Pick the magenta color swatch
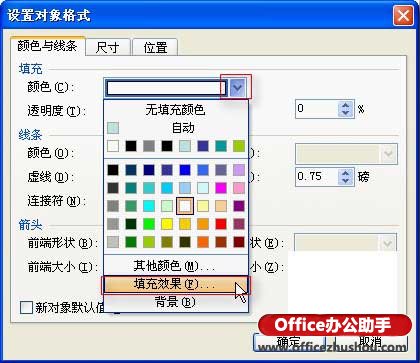This screenshot has height=363, width=420. [x=221, y=188]
